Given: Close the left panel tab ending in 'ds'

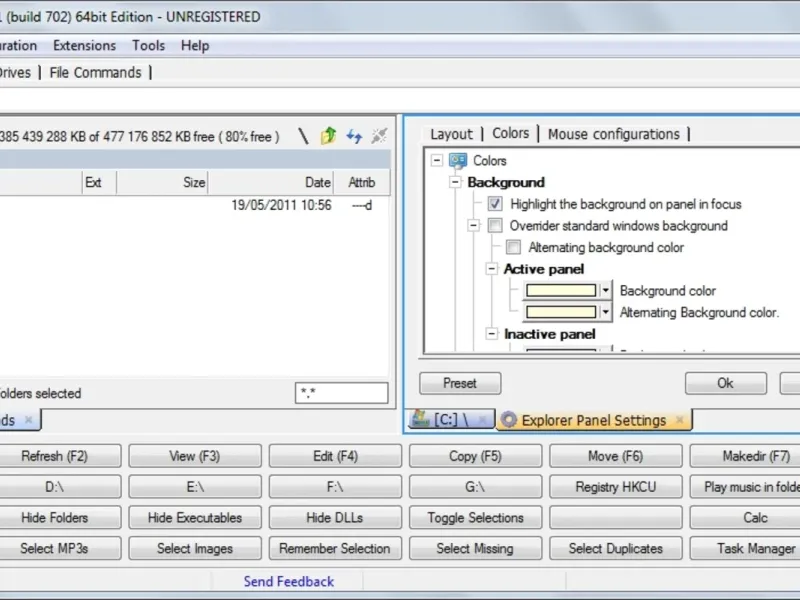Looking at the screenshot, I should (29, 420).
